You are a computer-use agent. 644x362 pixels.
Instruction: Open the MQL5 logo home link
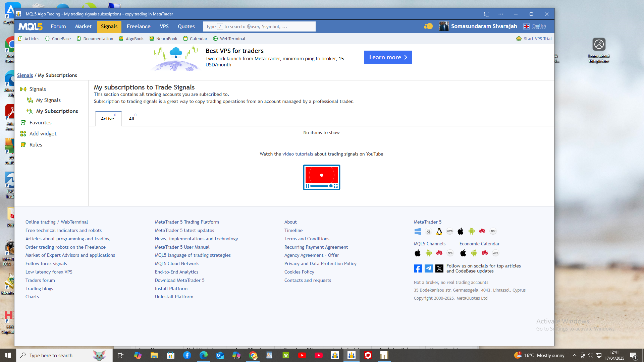click(31, 26)
